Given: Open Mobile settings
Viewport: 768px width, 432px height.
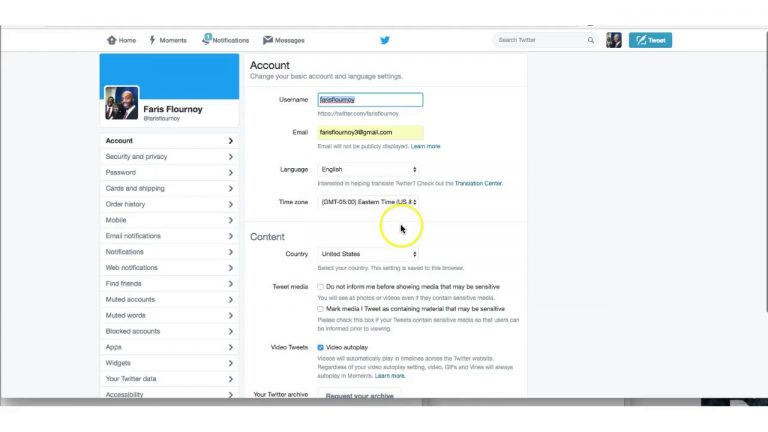Looking at the screenshot, I should [x=169, y=220].
